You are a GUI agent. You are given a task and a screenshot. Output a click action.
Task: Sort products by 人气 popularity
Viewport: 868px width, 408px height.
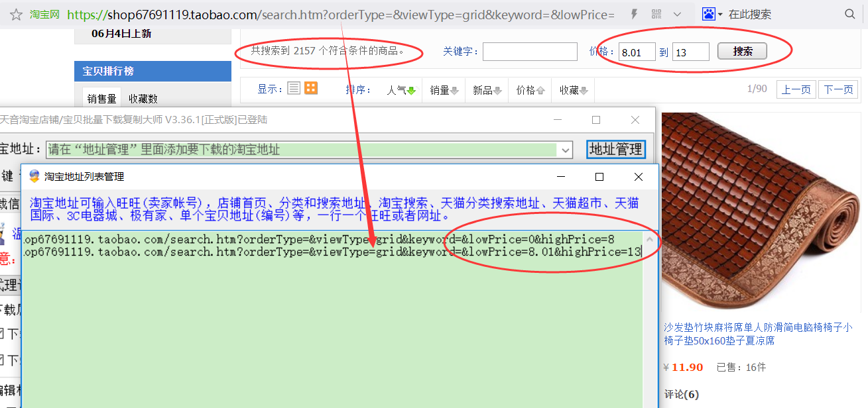pyautogui.click(x=401, y=90)
